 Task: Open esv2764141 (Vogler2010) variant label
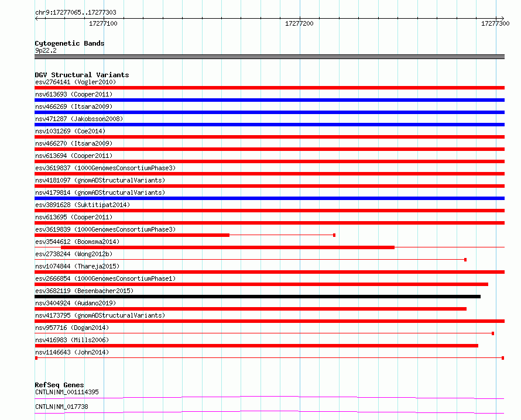click(x=76, y=82)
